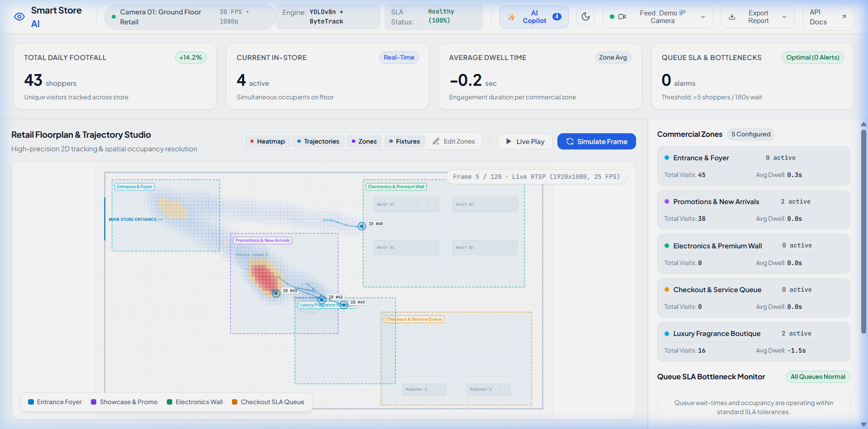The width and height of the screenshot is (868, 429).
Task: Click the camera feed video icon
Action: 622,17
